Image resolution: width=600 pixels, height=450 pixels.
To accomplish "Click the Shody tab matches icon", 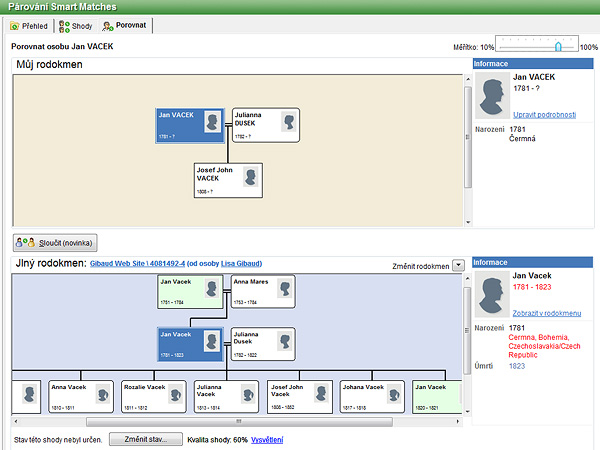I will pyautogui.click(x=64, y=26).
